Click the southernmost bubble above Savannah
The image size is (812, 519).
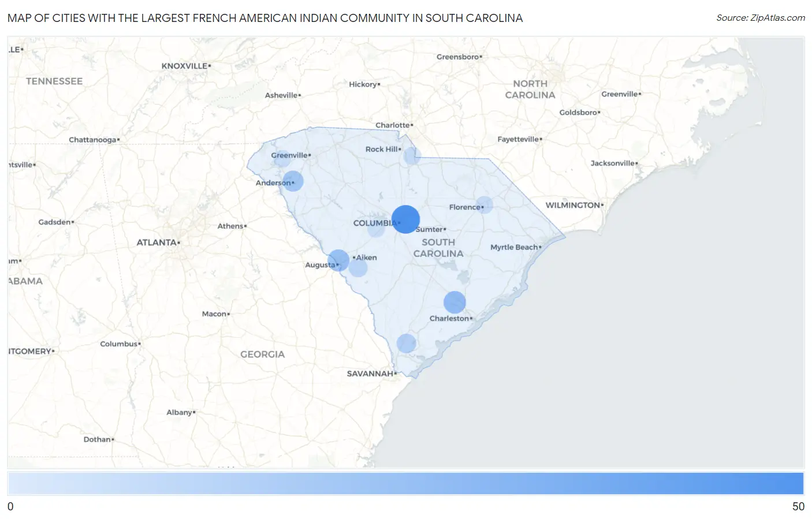(406, 343)
